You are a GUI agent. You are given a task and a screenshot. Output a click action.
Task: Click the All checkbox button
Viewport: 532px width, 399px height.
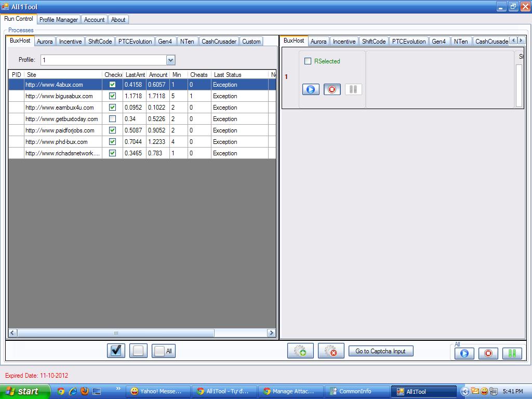[x=164, y=351]
